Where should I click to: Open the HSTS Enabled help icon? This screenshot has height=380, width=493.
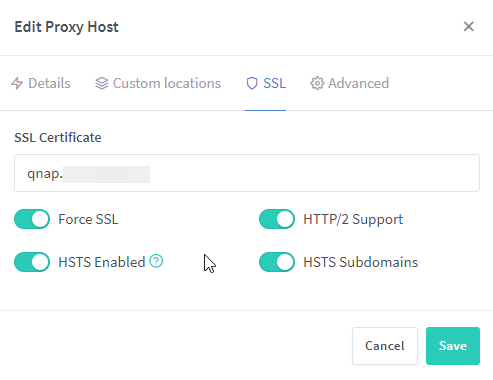tap(156, 261)
